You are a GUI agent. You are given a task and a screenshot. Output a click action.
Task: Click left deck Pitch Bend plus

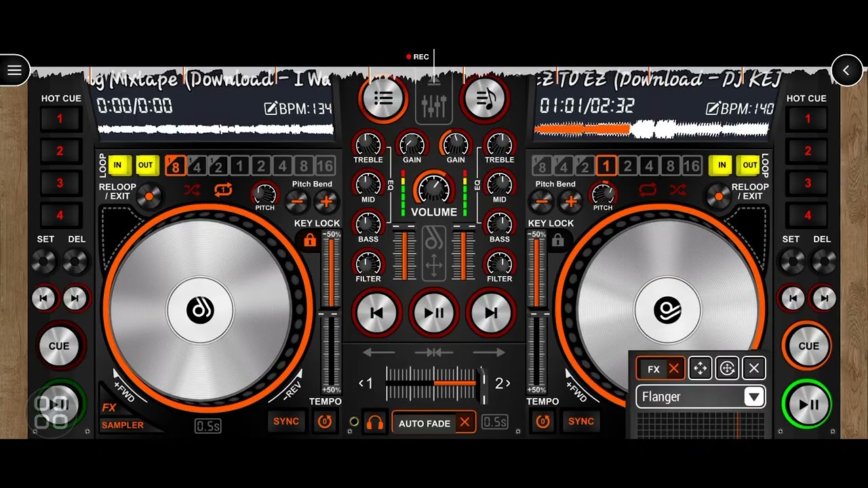tap(326, 201)
